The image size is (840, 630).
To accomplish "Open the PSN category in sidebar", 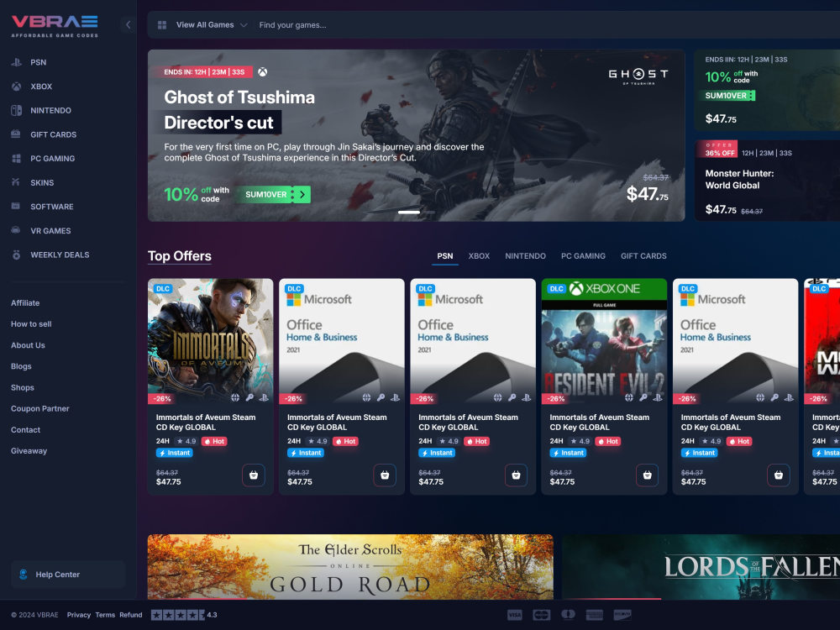I will click(29, 62).
